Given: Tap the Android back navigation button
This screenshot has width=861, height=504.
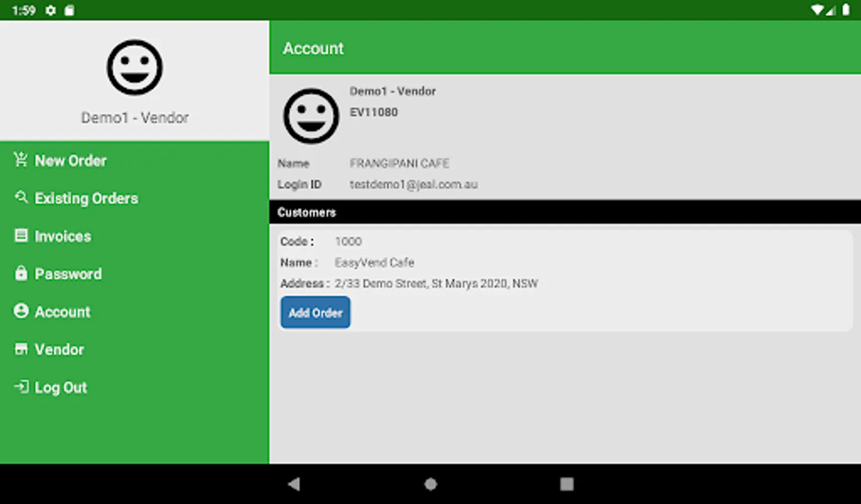Looking at the screenshot, I should tap(294, 484).
